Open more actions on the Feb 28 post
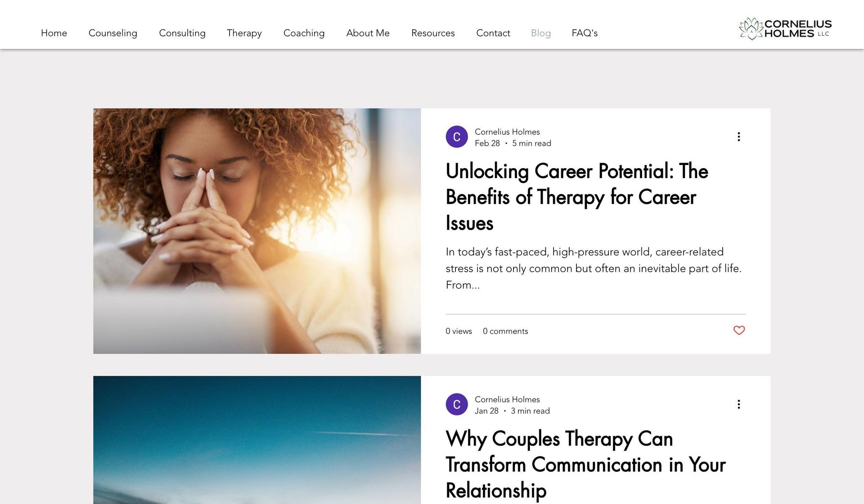Image resolution: width=864 pixels, height=504 pixels. pos(738,137)
